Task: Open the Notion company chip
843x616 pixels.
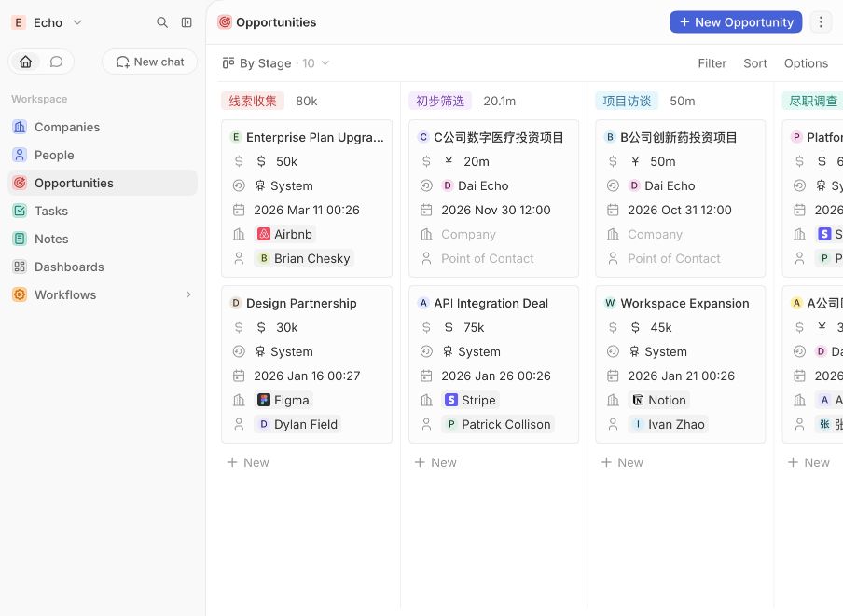Action: pyautogui.click(x=659, y=400)
